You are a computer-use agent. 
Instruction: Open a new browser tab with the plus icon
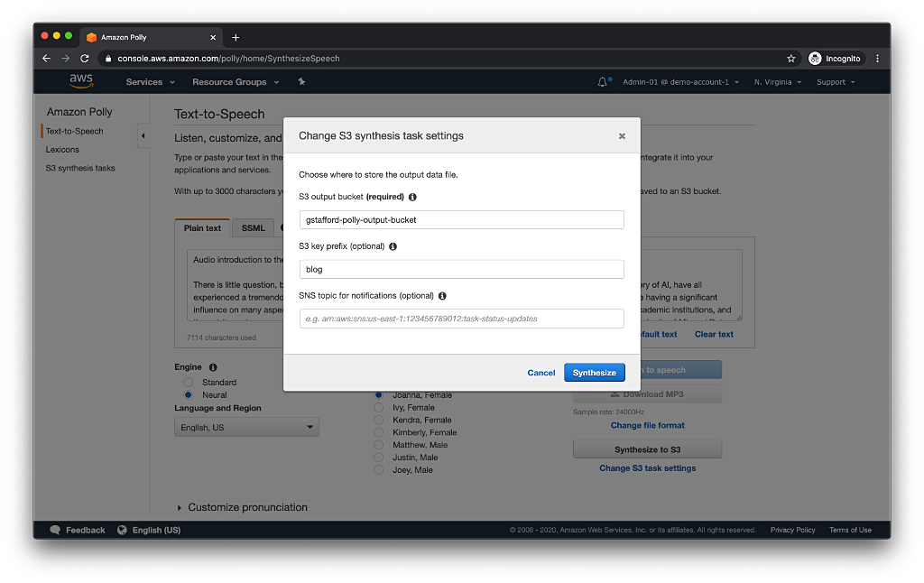click(236, 37)
